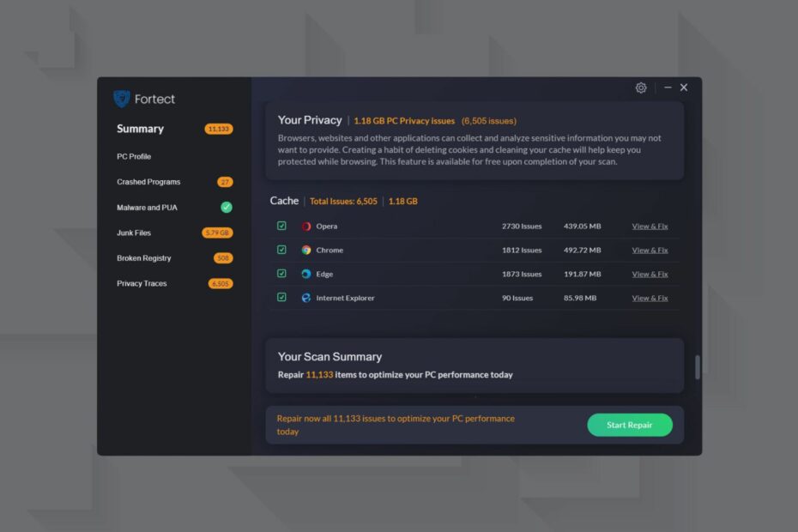Click the green check next to Malware and PUA
Screen dimensions: 798x532
[x=227, y=207]
